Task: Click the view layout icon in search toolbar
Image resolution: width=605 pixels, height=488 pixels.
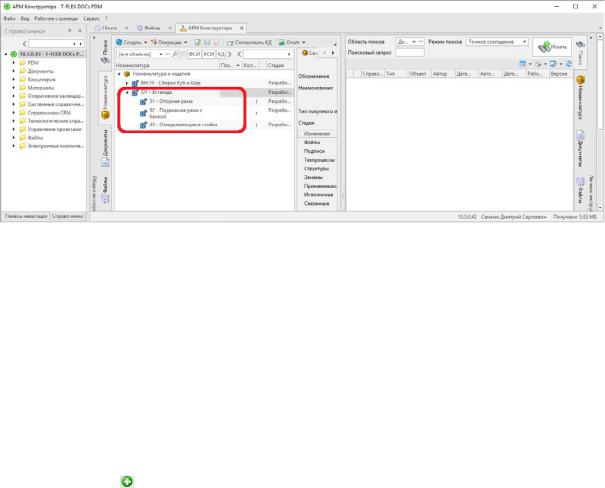Action: click(522, 64)
